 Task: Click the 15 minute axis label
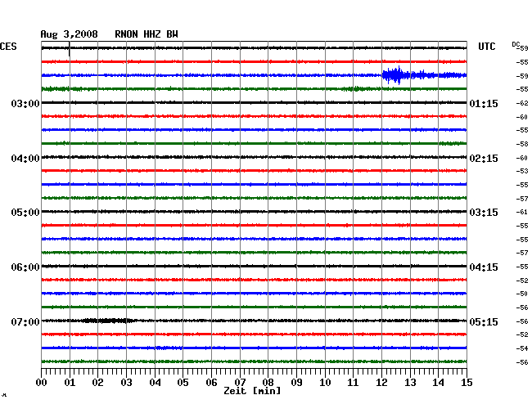(467, 383)
